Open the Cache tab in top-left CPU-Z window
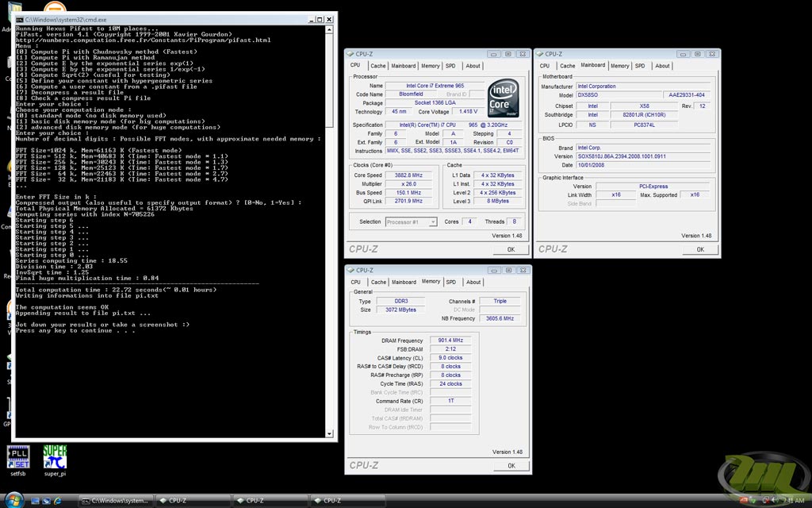 tap(378, 66)
